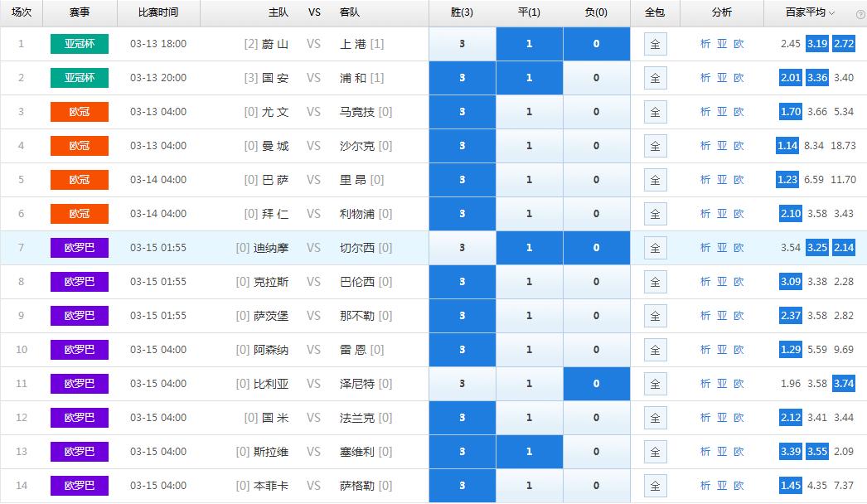867x504 pixels.
Task: Click 欧冠 tag in match 3
Action: (80, 112)
